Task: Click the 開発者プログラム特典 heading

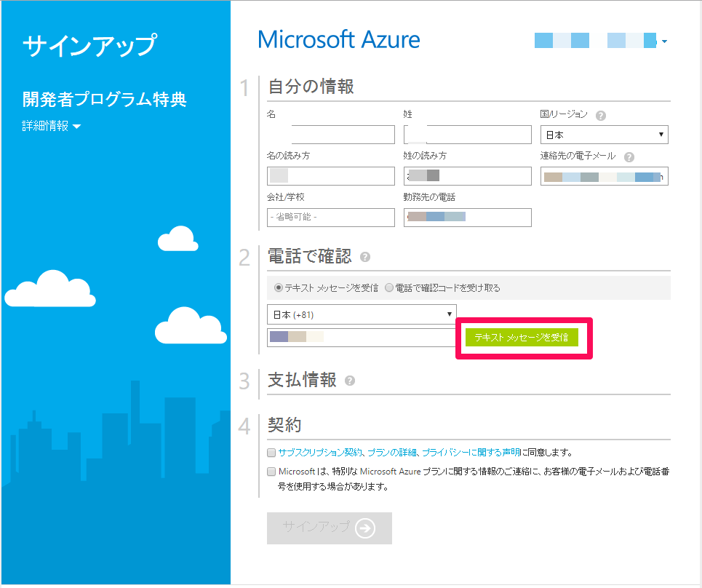Action: click(x=104, y=99)
